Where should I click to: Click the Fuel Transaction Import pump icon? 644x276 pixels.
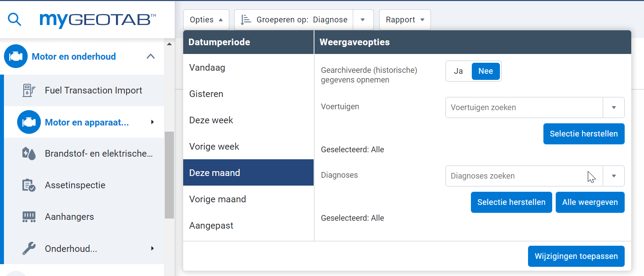[29, 90]
